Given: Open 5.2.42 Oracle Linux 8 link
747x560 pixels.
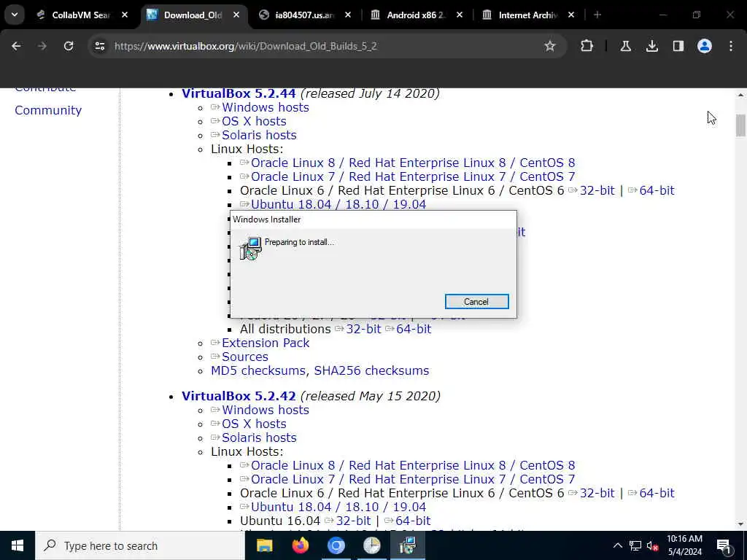Looking at the screenshot, I should (413, 465).
